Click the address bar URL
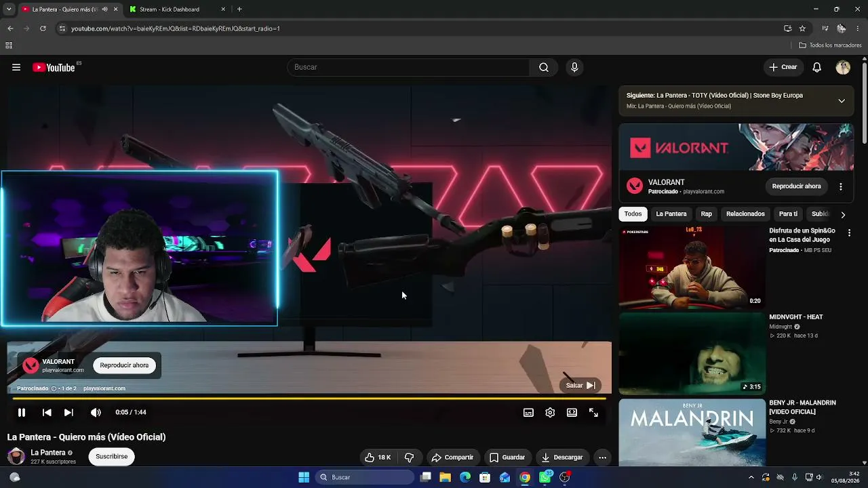Viewport: 868px width, 488px height. point(176,28)
